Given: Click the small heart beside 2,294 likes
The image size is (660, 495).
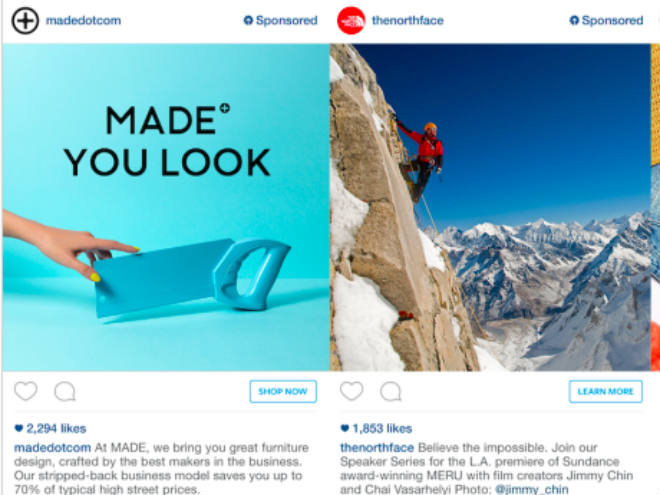Looking at the screenshot, I should coord(19,428).
